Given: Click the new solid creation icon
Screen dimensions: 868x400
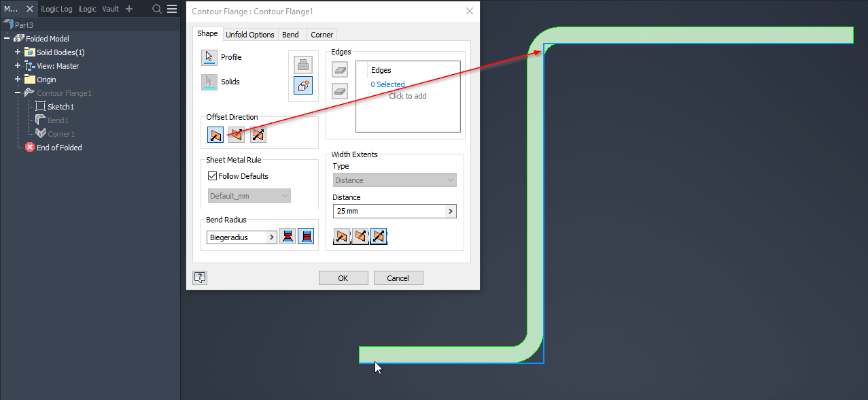Looking at the screenshot, I should [x=302, y=86].
